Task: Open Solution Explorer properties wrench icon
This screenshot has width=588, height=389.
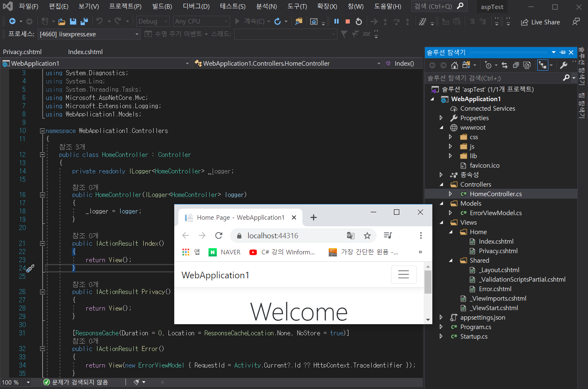Action: (x=564, y=65)
